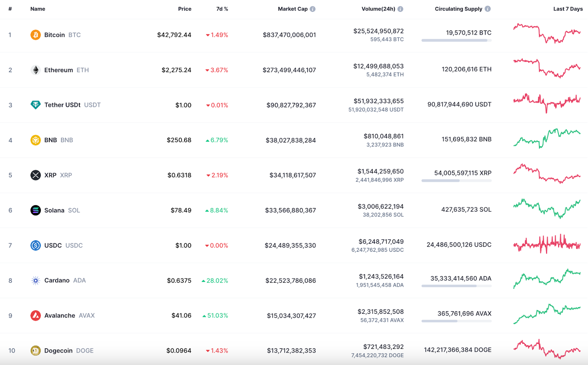Click Cardano 7d change 28.02%
588x365 pixels.
click(x=215, y=280)
